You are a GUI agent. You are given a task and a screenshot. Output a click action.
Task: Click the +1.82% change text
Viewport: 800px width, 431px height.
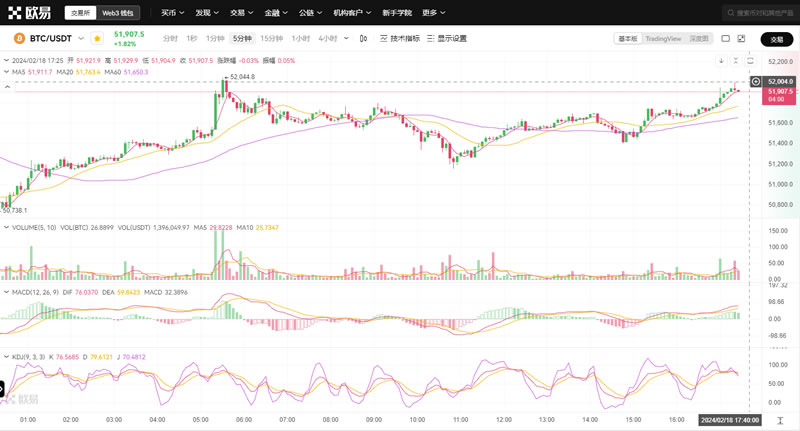(x=124, y=44)
